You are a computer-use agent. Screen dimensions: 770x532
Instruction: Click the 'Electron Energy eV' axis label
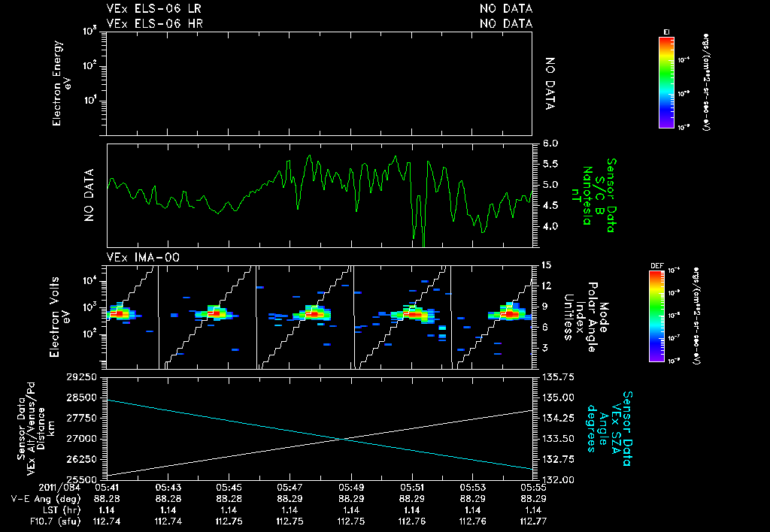pyautogui.click(x=62, y=83)
